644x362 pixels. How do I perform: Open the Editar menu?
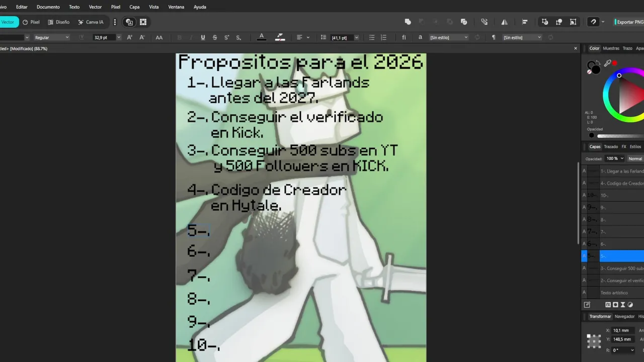[22, 7]
